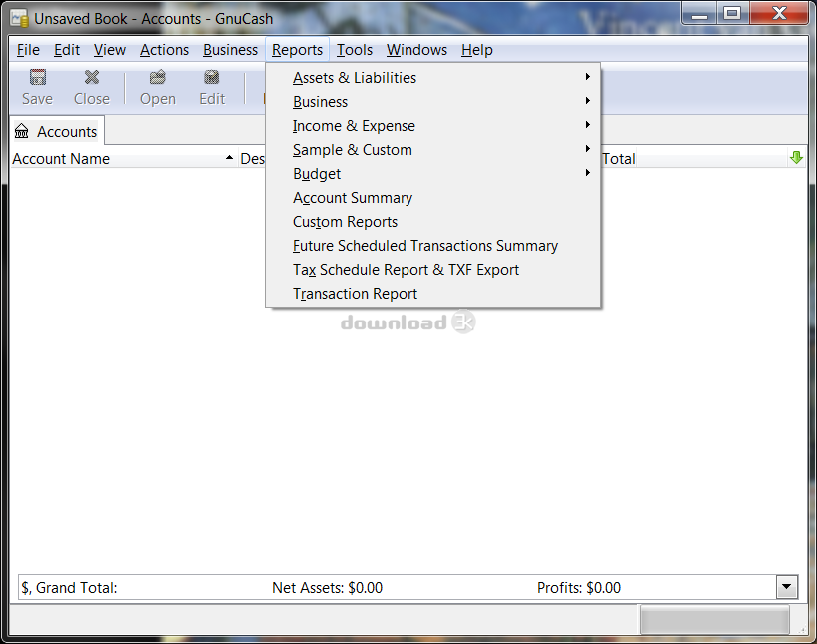Click the Edit account toolbar icon
Screen dimensions: 817x644
[x=212, y=77]
